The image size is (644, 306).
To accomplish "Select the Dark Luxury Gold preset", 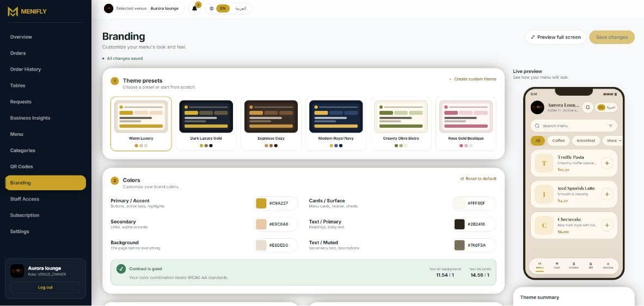I will pos(206,124).
